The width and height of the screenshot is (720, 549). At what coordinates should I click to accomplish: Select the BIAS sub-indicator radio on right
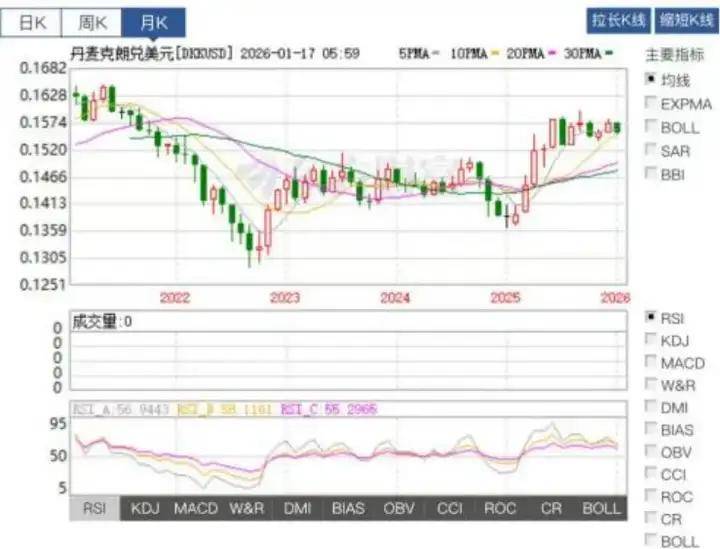tap(650, 428)
